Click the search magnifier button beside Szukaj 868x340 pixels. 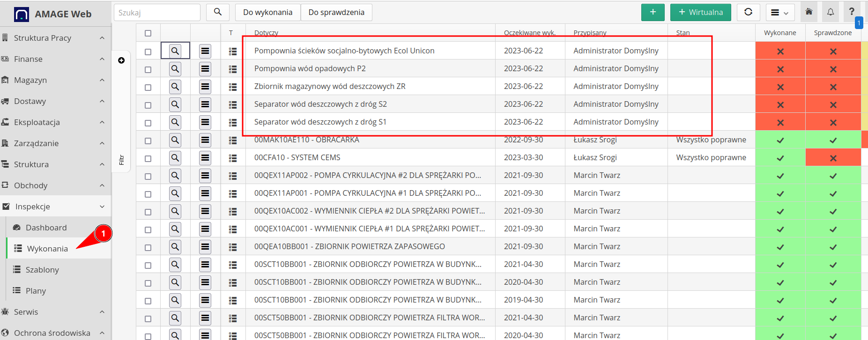pos(217,12)
